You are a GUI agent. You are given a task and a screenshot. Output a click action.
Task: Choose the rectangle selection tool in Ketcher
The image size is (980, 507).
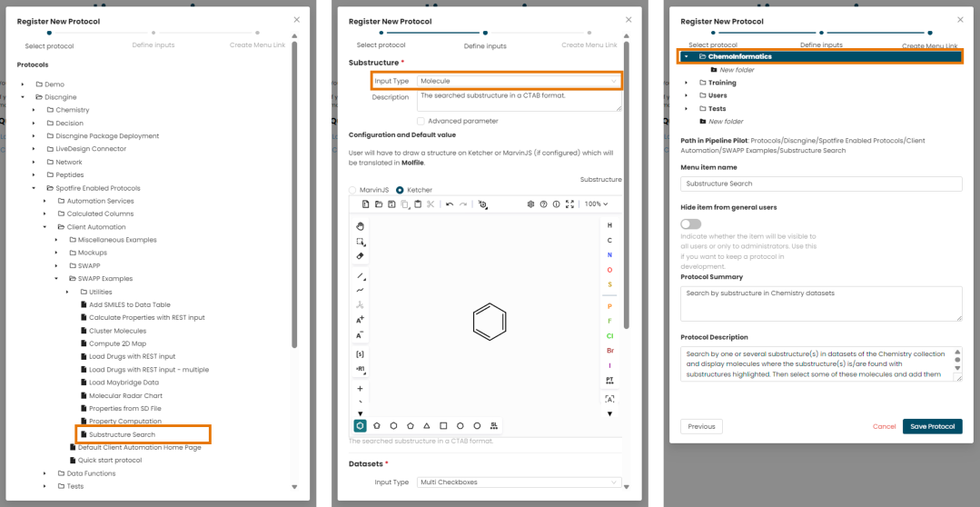pyautogui.click(x=360, y=242)
